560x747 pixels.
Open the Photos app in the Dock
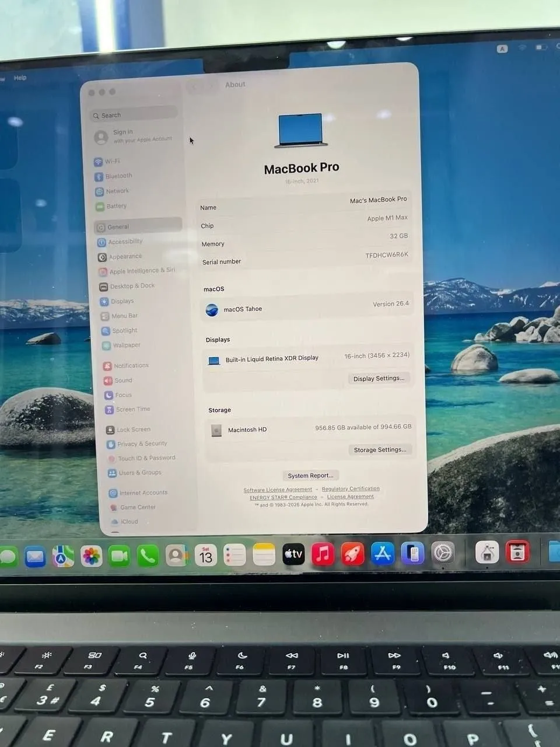point(92,557)
